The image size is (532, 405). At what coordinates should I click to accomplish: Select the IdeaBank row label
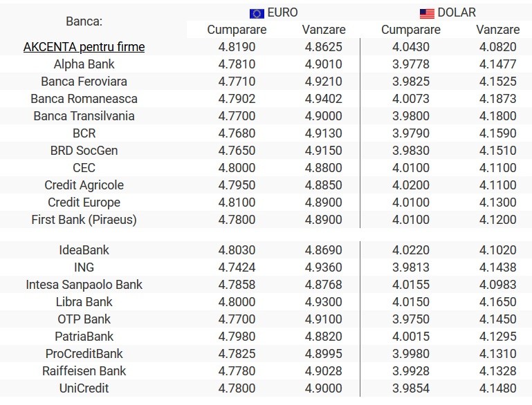(84, 249)
